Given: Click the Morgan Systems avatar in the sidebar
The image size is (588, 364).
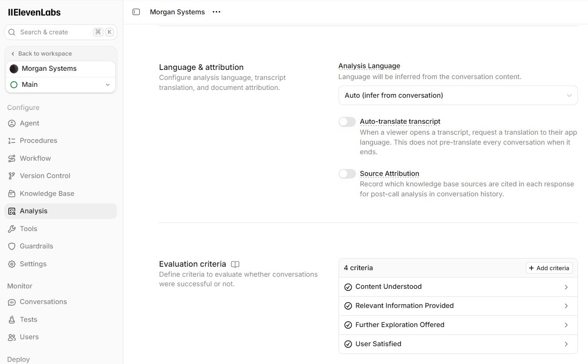Looking at the screenshot, I should (14, 69).
